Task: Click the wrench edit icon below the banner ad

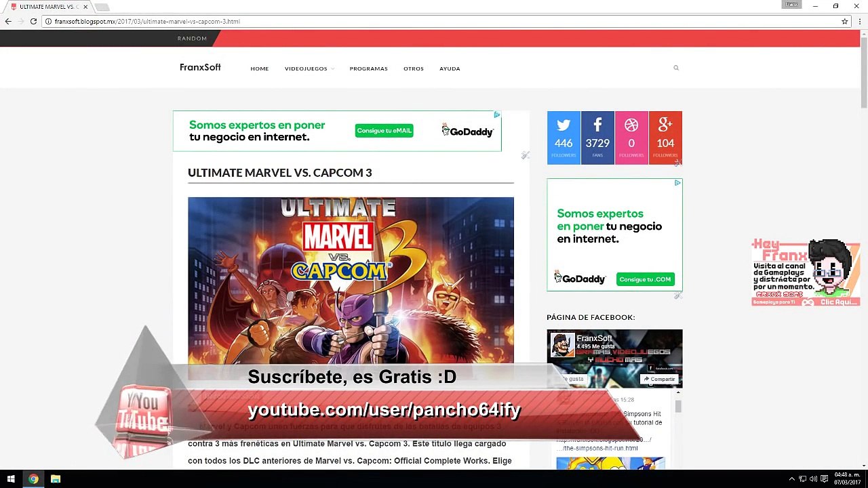Action: (525, 155)
